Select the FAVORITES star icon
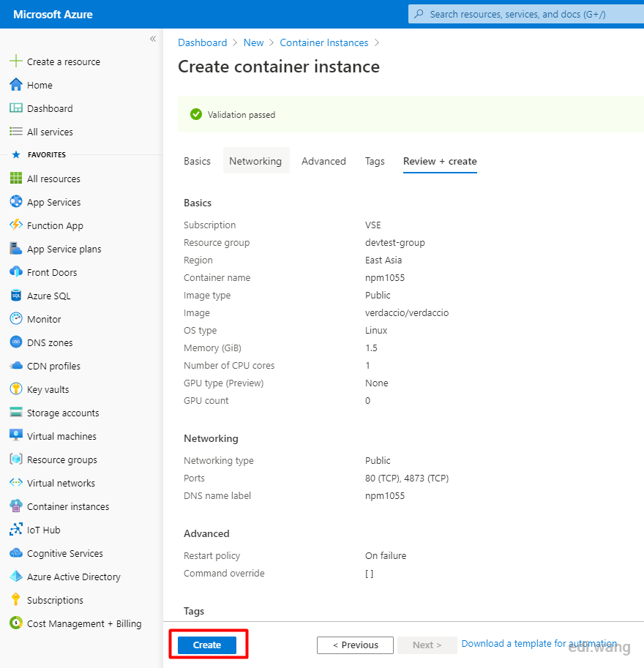This screenshot has width=644, height=668. (x=16, y=154)
